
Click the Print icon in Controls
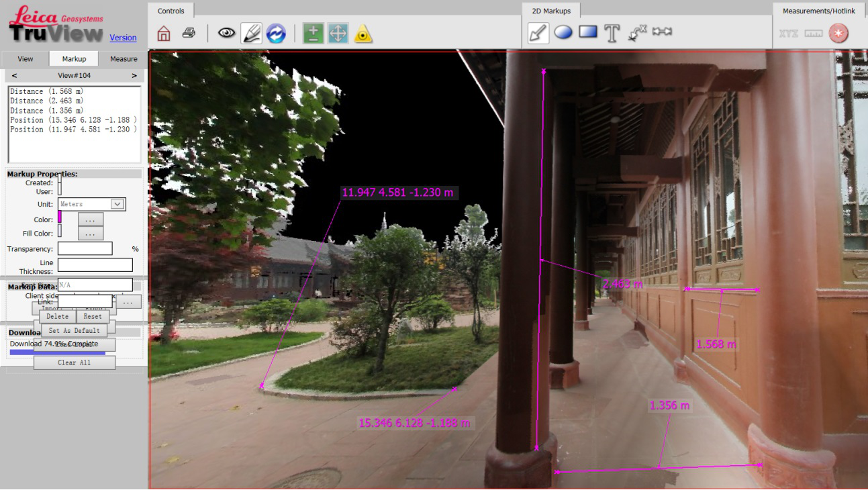coord(189,33)
